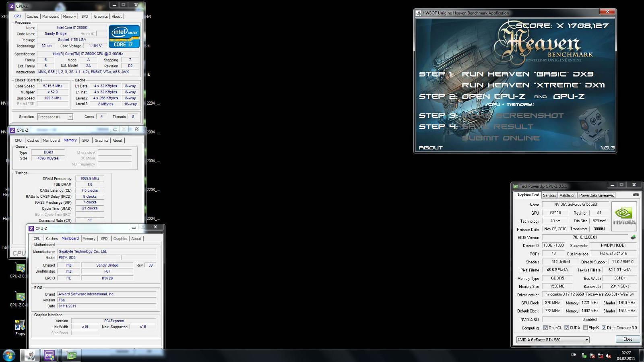Toggle the DirectCompute 5.0 checkbox
The width and height of the screenshot is (644, 362).
point(604,328)
